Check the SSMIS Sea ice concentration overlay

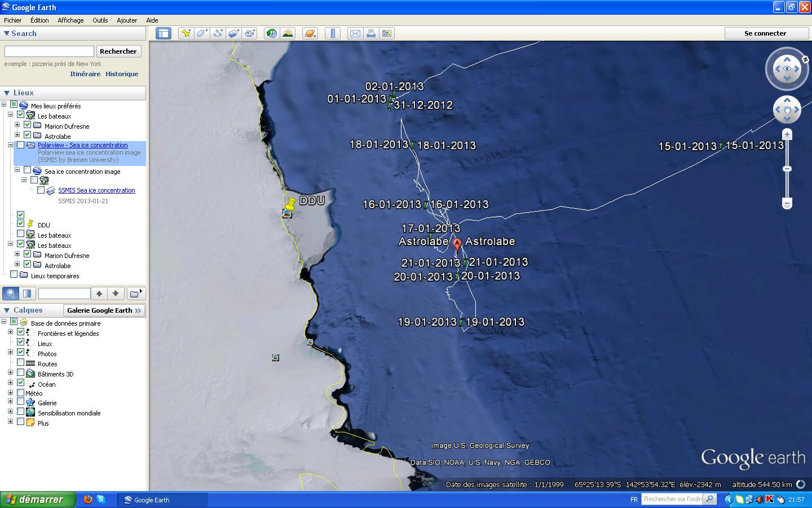[41, 190]
